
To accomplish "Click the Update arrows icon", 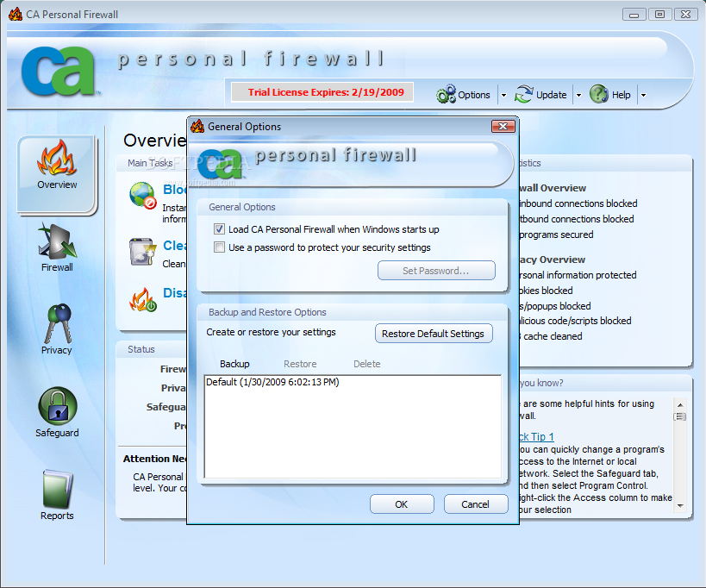I will click(524, 94).
